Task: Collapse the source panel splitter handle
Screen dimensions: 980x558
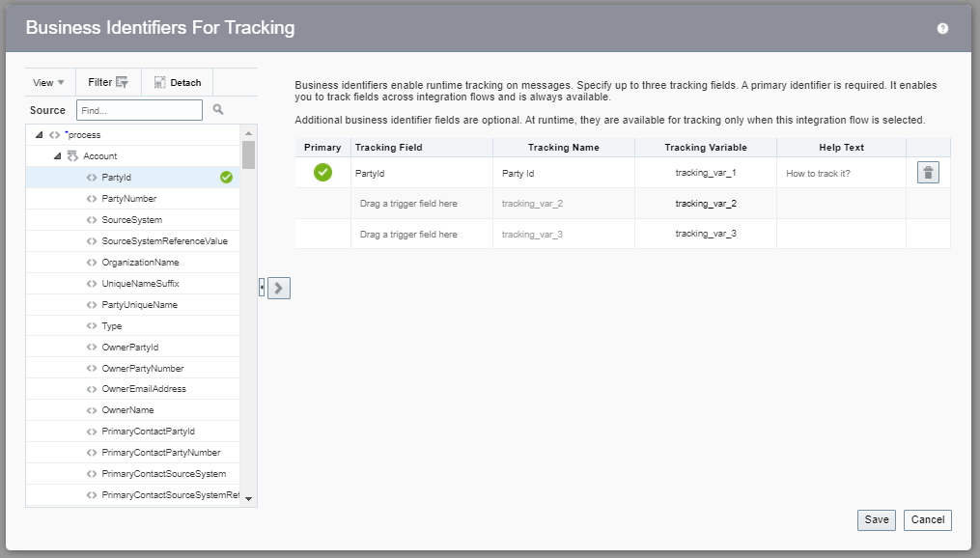Action: [262, 288]
